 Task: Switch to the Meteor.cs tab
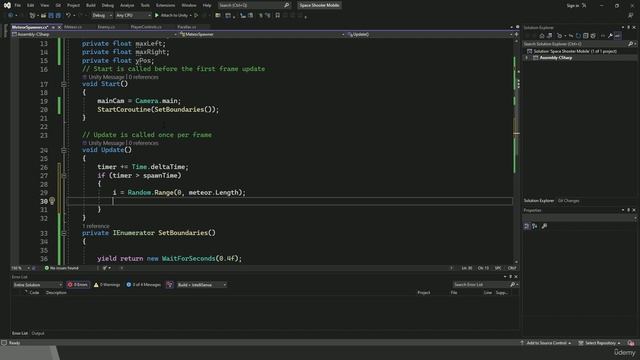pos(73,27)
